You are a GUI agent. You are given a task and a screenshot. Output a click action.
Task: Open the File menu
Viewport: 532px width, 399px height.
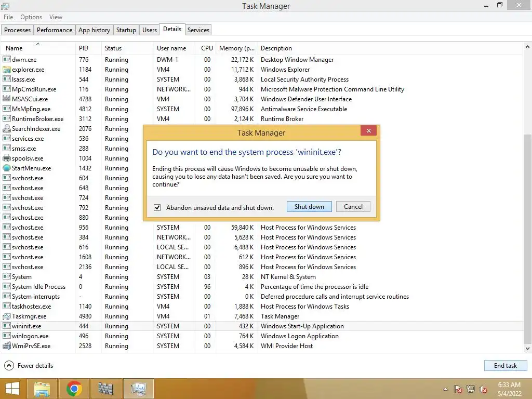click(x=8, y=17)
